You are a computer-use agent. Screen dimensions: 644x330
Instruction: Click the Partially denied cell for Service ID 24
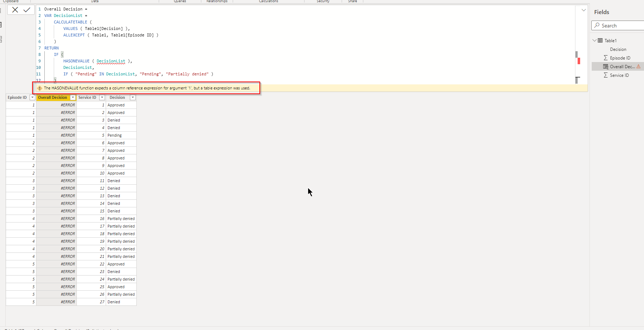click(x=121, y=279)
